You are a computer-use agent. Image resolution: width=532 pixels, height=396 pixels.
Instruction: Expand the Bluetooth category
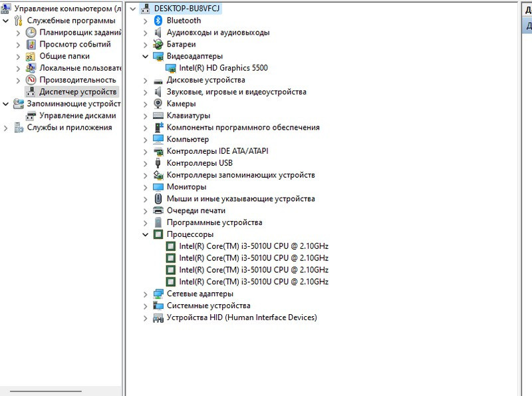[145, 21]
